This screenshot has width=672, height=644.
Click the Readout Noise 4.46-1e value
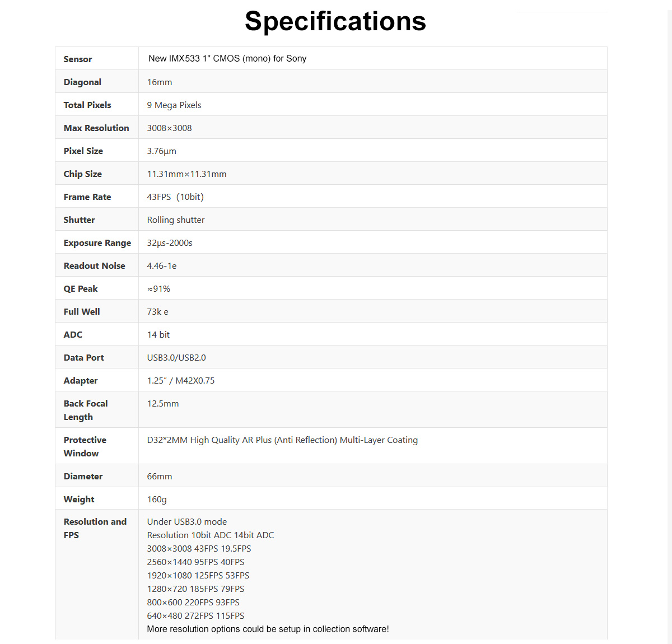[x=162, y=266]
